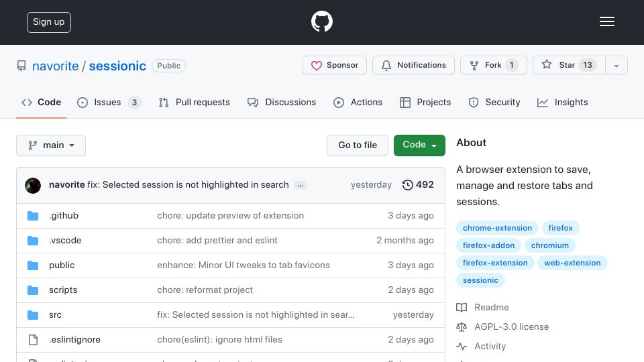Open the hamburger navigation menu
The image size is (644, 362).
click(606, 21)
